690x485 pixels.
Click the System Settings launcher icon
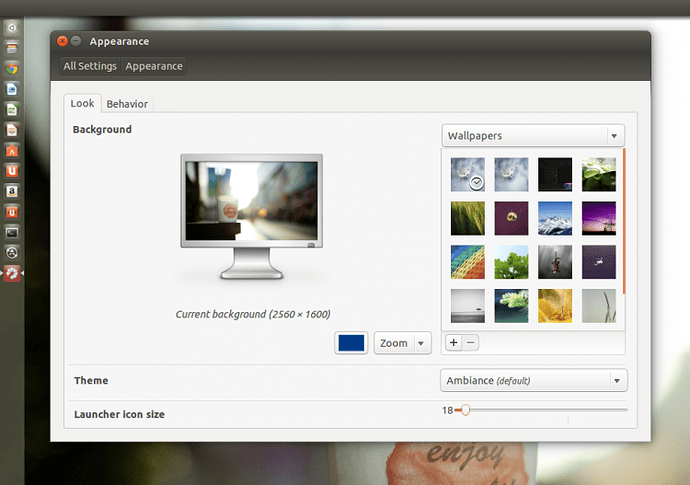pyautogui.click(x=12, y=273)
